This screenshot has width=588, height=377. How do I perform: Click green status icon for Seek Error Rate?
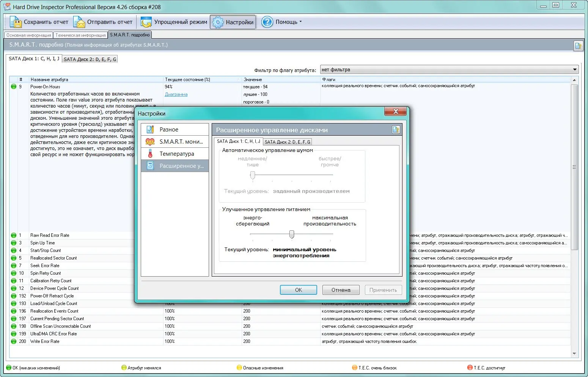[14, 266]
